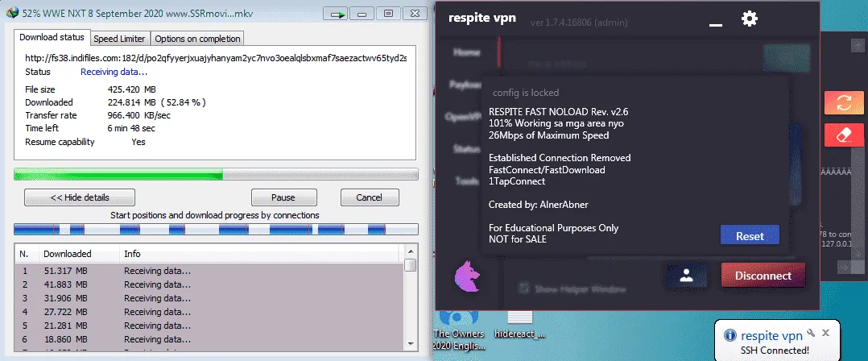Open respite vpn settings gear
The width and height of the screenshot is (868, 361).
tap(750, 19)
